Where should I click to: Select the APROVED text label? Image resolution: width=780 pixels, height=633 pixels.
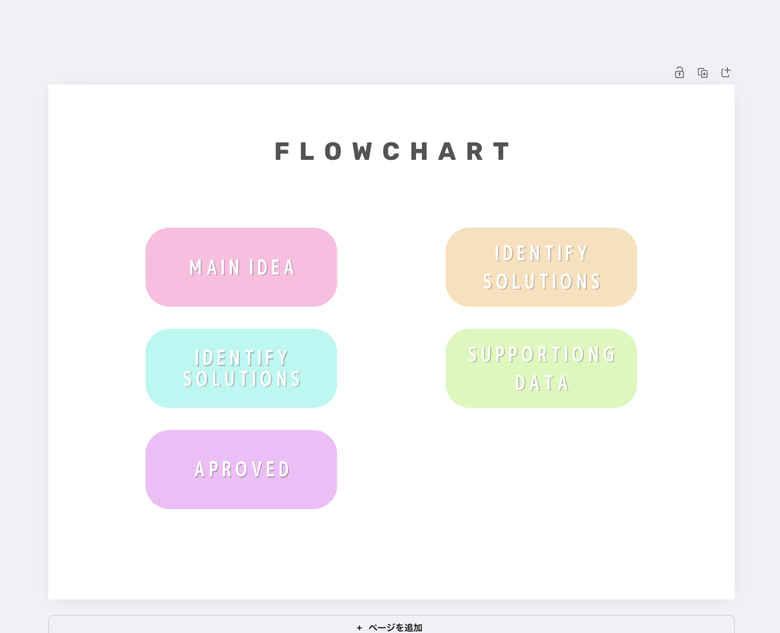click(x=242, y=469)
